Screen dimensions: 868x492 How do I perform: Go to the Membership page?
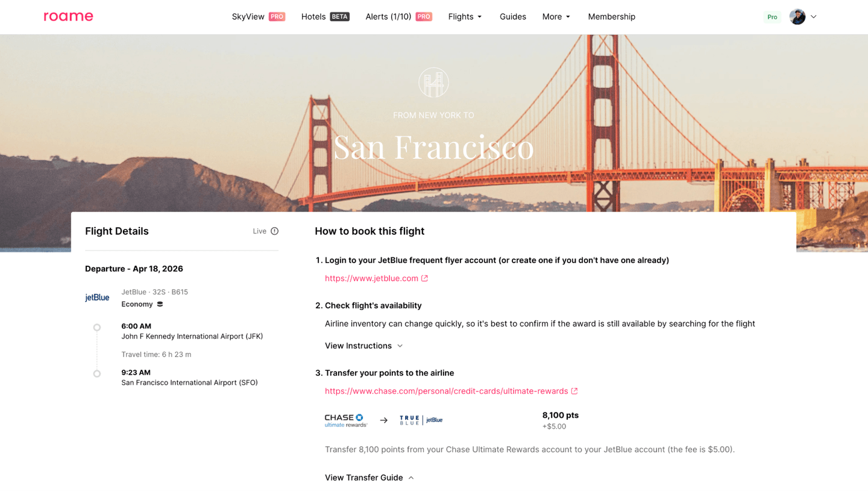point(611,16)
